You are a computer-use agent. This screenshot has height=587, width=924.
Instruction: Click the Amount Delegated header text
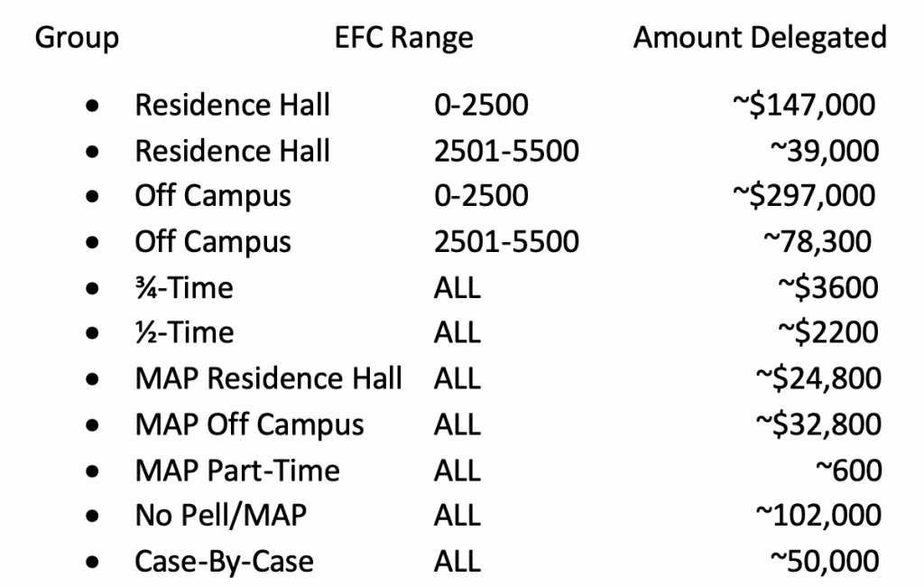tap(760, 38)
